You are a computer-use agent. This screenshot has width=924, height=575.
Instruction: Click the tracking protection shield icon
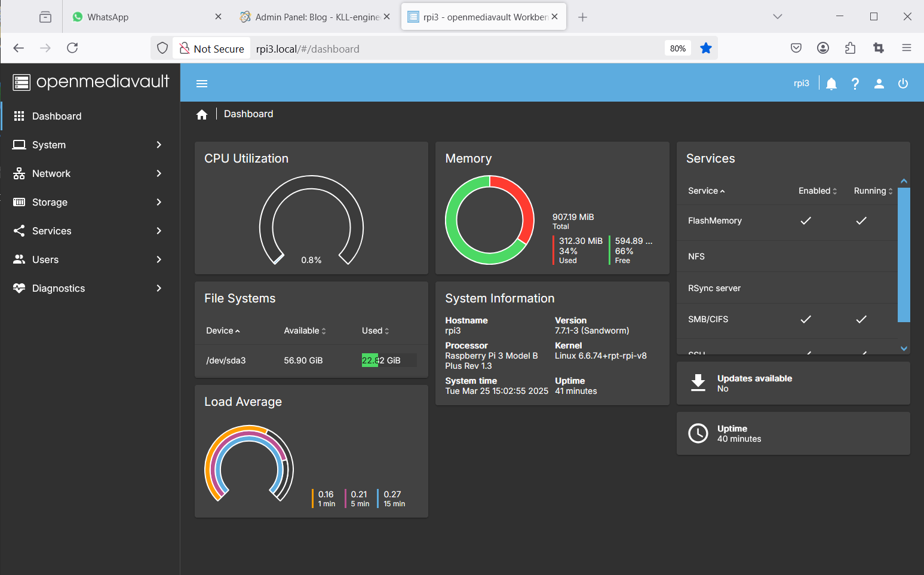pos(162,48)
